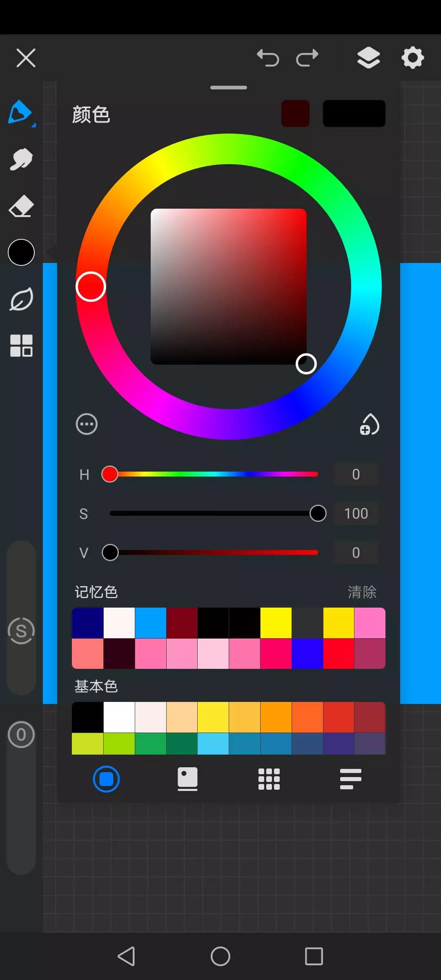Select the eraser tool
The width and height of the screenshot is (441, 980).
pos(21,206)
